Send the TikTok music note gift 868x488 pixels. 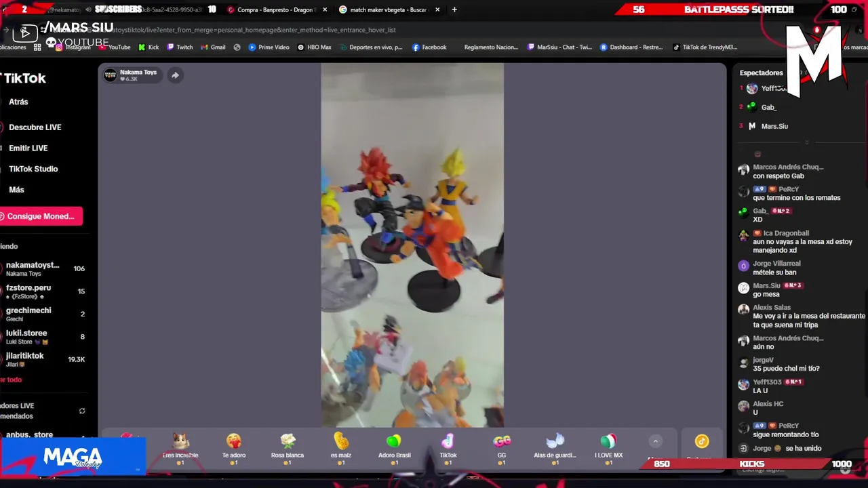coord(448,448)
